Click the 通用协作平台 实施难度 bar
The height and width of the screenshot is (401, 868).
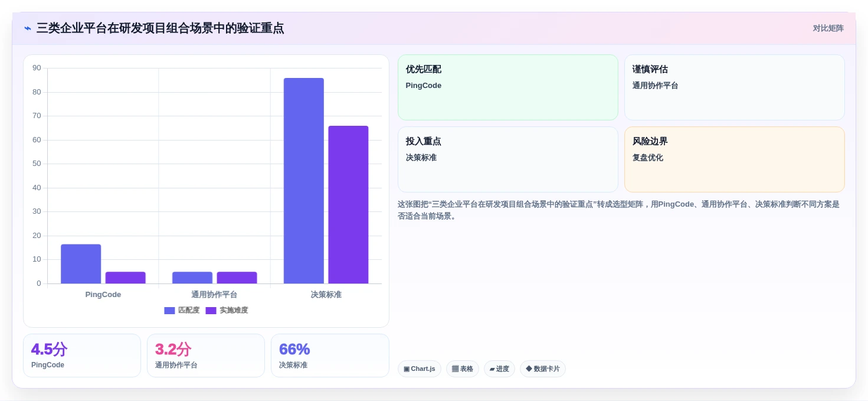(x=237, y=278)
